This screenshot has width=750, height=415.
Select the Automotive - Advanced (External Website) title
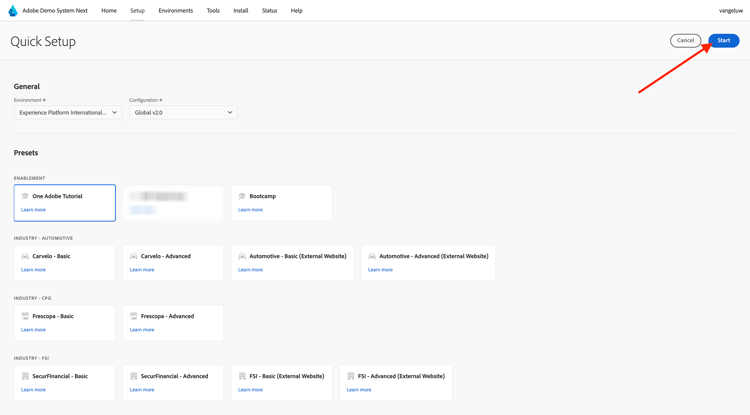[434, 256]
